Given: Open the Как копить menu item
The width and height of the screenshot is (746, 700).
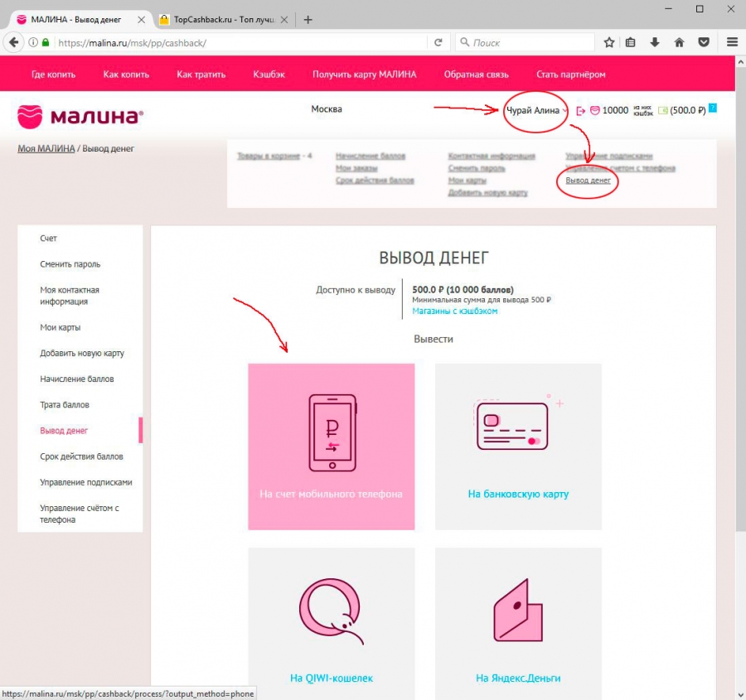Looking at the screenshot, I should (x=126, y=75).
